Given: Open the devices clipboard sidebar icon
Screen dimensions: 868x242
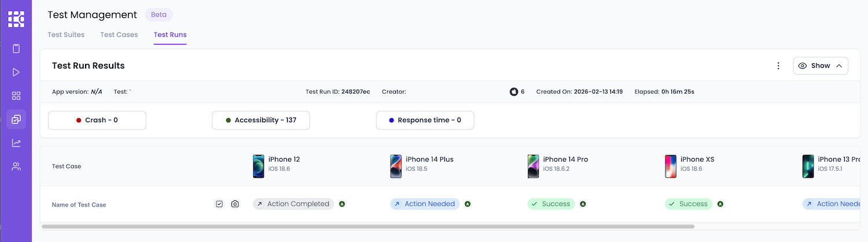Looking at the screenshot, I should tap(16, 49).
